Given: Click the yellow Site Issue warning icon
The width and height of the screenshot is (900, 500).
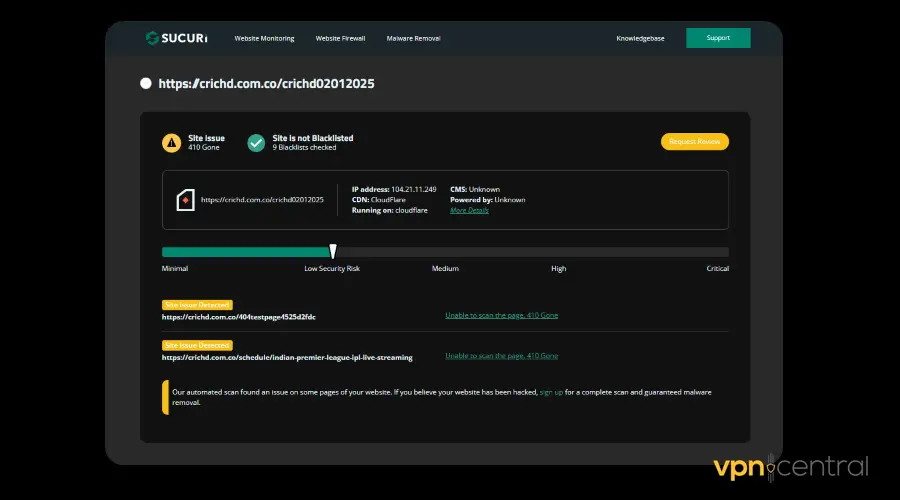Looking at the screenshot, I should pyautogui.click(x=171, y=142).
